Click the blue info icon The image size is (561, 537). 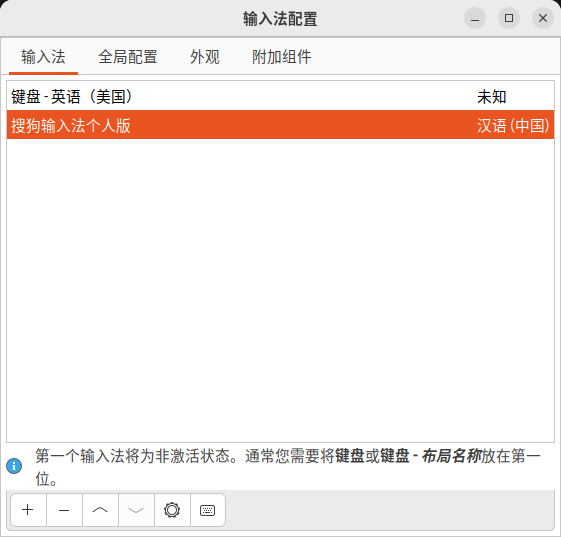tap(14, 466)
